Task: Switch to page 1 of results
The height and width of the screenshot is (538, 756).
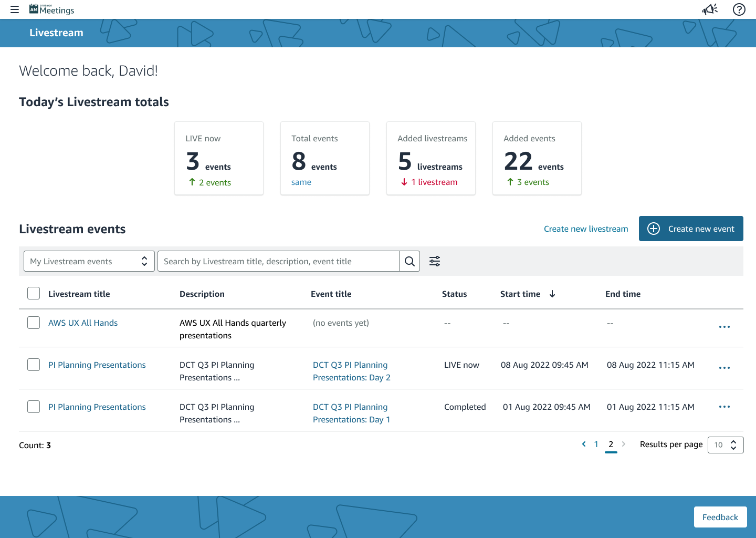Action: point(596,444)
